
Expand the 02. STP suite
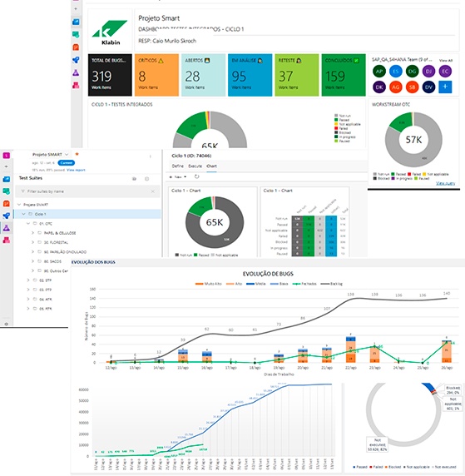[x=28, y=280]
